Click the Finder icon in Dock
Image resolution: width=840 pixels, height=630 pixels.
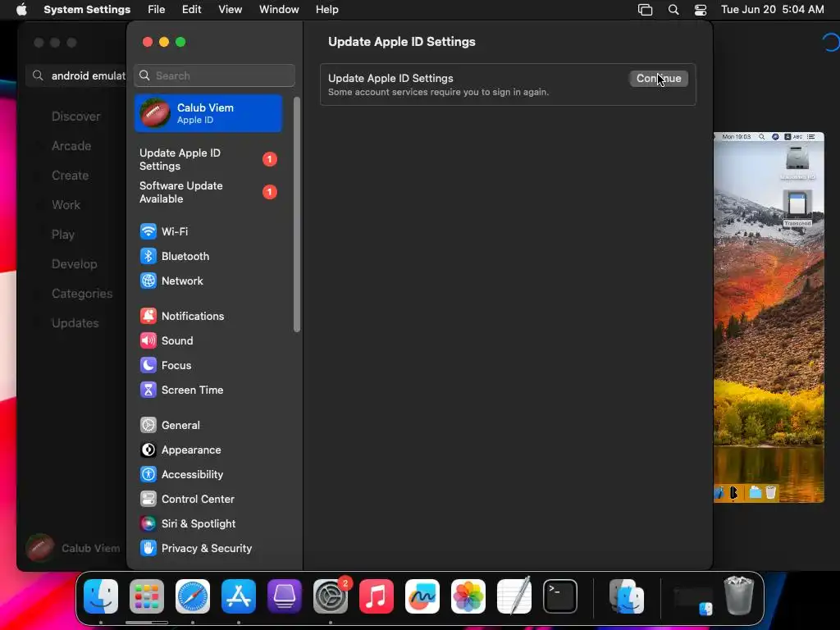pyautogui.click(x=101, y=596)
